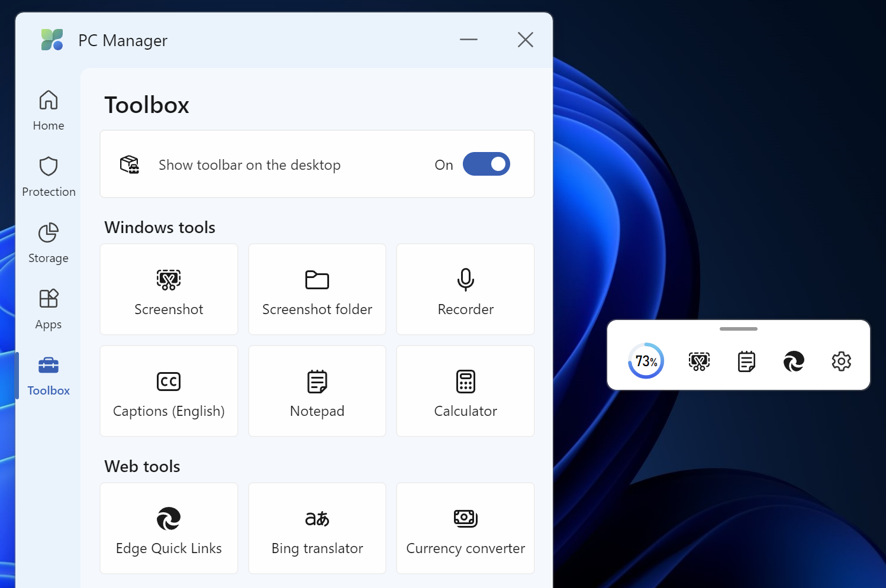Click screenshot icon on the desktop toolbar
The image size is (886, 588).
click(699, 361)
